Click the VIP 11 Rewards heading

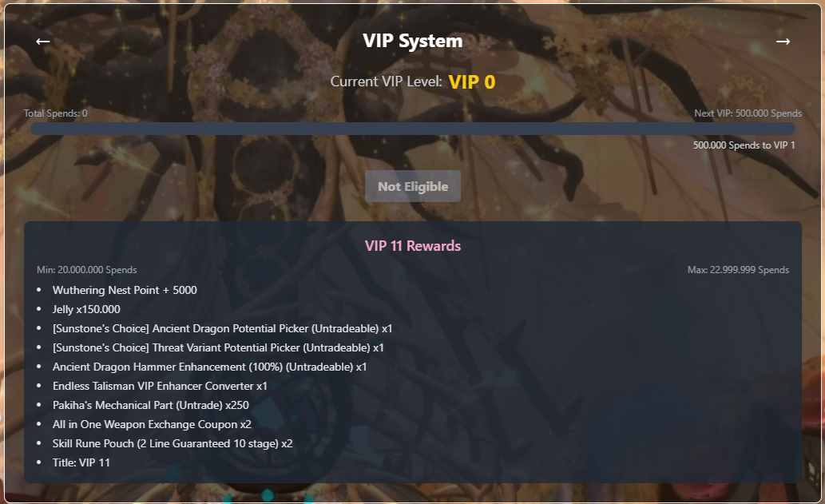point(412,246)
